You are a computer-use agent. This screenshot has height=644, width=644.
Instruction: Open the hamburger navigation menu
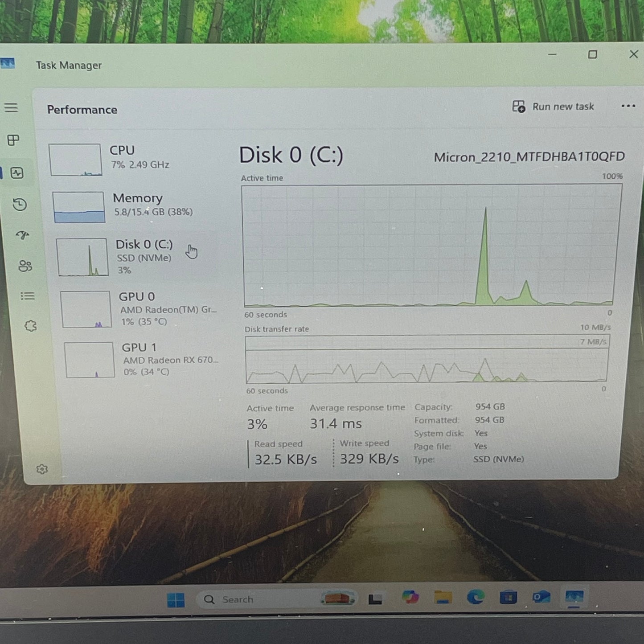11,108
